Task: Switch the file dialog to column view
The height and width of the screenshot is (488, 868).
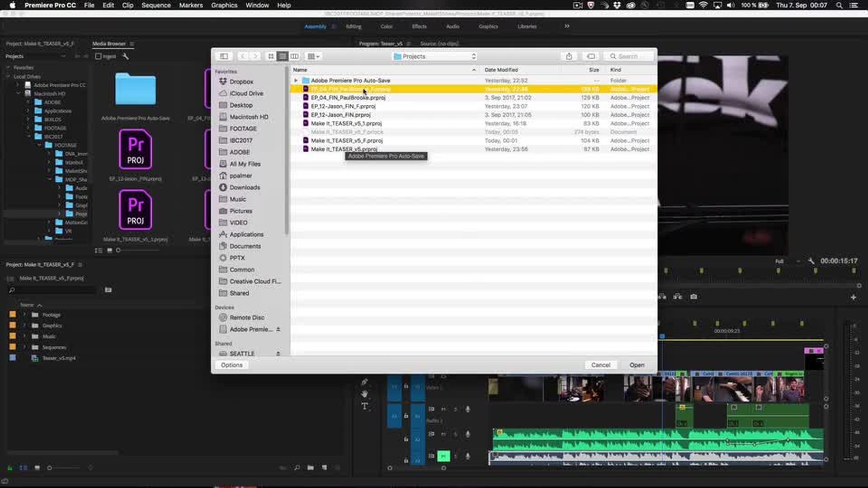Action: [294, 56]
